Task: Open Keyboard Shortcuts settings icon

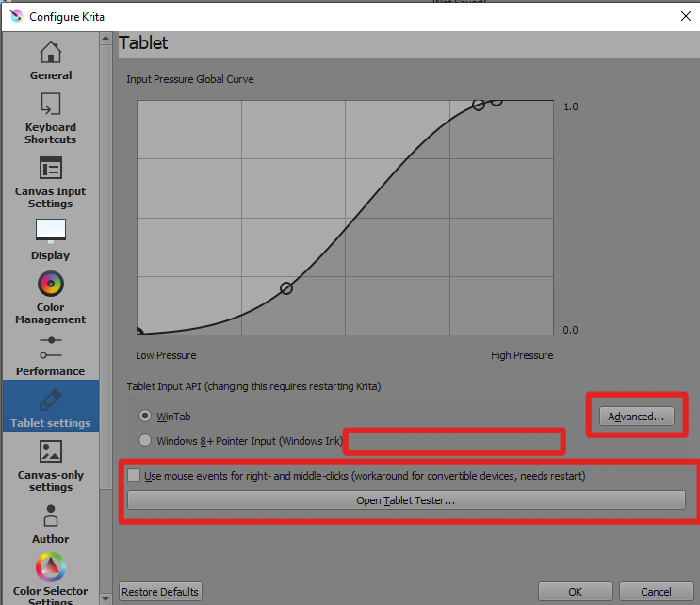Action: (x=51, y=104)
